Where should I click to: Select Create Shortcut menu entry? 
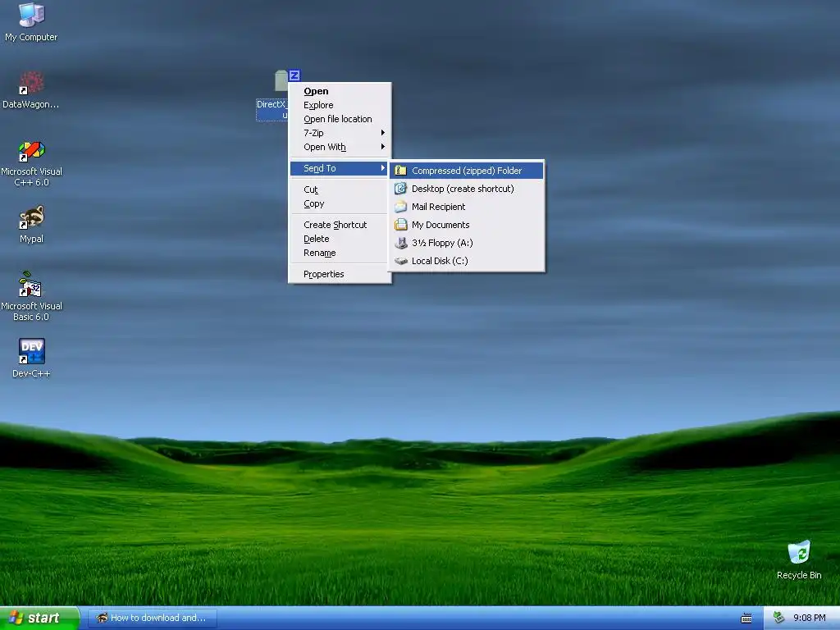click(x=340, y=225)
